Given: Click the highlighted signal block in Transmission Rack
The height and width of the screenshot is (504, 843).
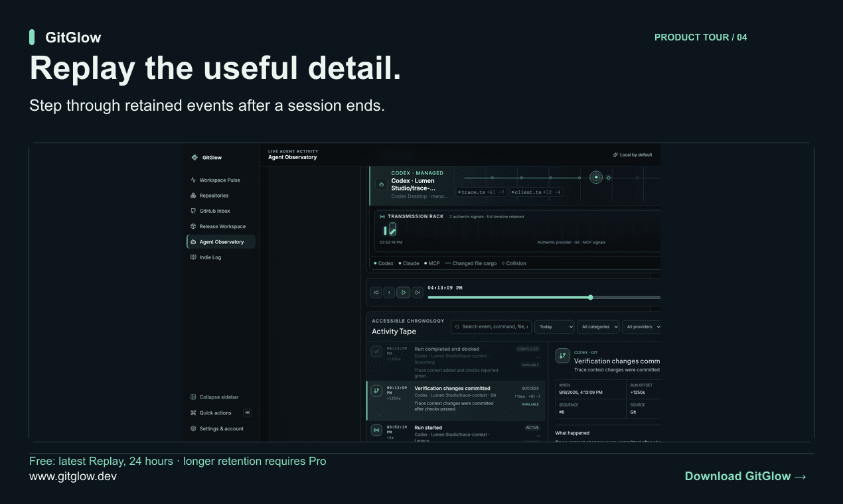Looking at the screenshot, I should pyautogui.click(x=393, y=229).
